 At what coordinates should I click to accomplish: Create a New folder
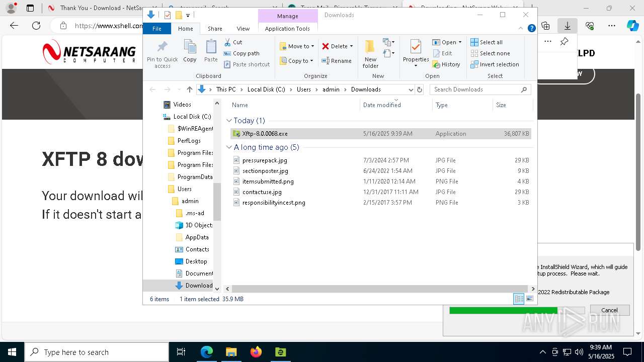[x=370, y=54]
